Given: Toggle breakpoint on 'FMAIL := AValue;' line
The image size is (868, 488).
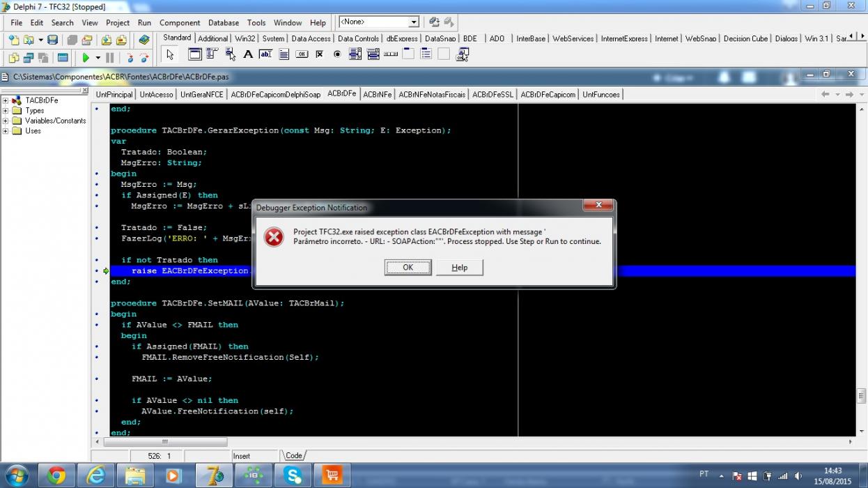Looking at the screenshot, I should click(97, 379).
